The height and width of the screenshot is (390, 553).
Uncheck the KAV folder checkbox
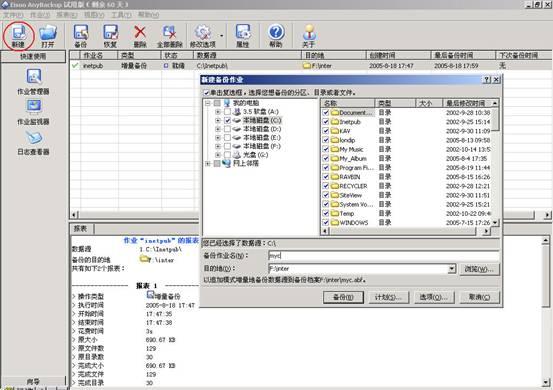(x=326, y=131)
